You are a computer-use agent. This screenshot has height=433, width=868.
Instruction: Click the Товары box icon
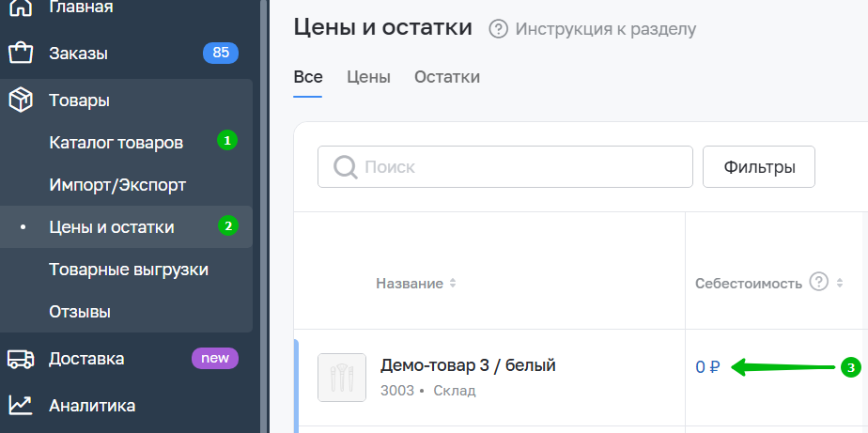click(22, 100)
